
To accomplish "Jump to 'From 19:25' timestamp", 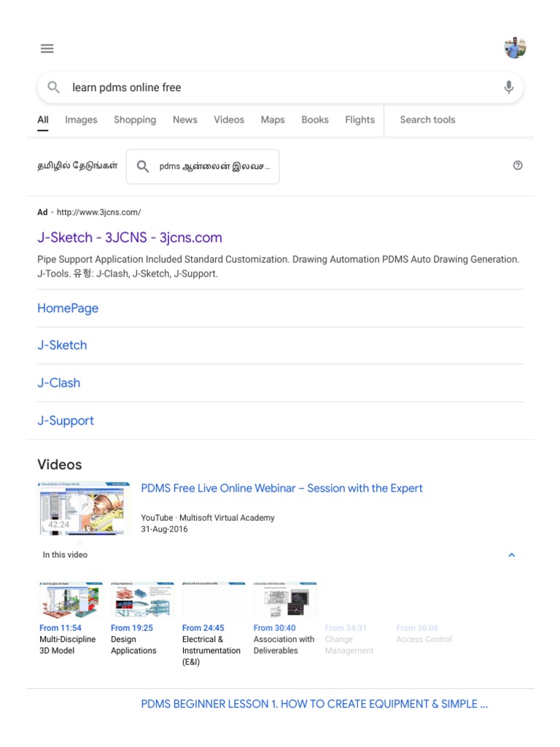I will pyautogui.click(x=131, y=628).
